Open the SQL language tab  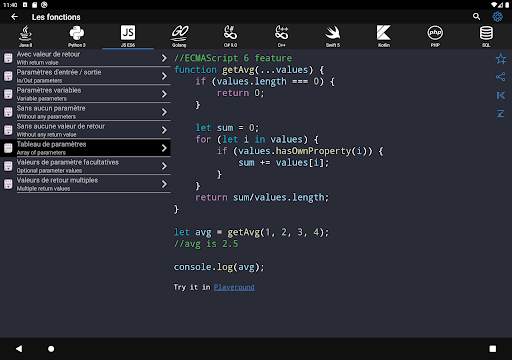point(486,36)
